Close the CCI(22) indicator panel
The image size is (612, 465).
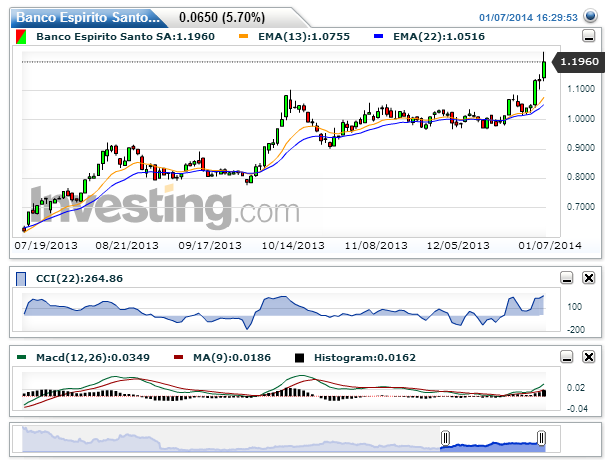click(x=589, y=278)
